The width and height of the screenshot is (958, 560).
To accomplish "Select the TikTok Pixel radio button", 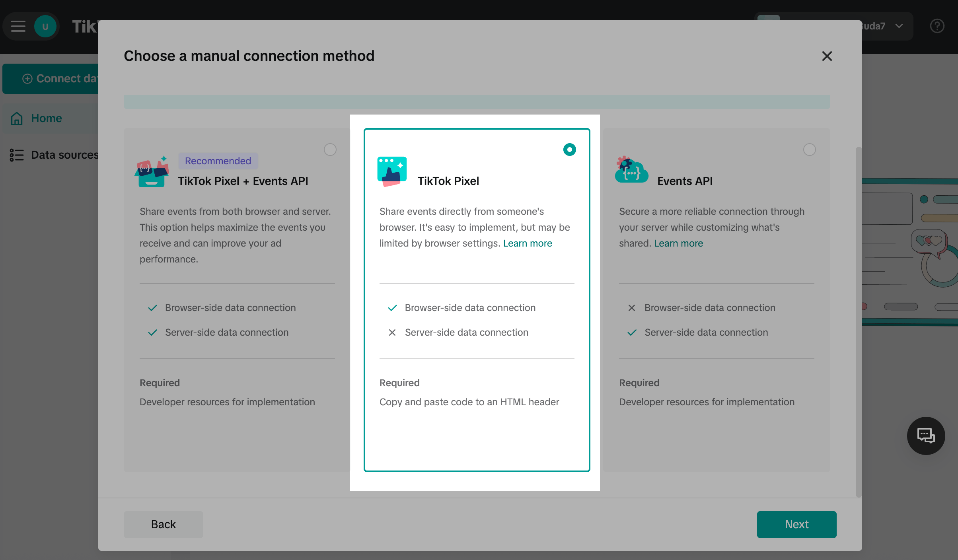I will coord(569,150).
